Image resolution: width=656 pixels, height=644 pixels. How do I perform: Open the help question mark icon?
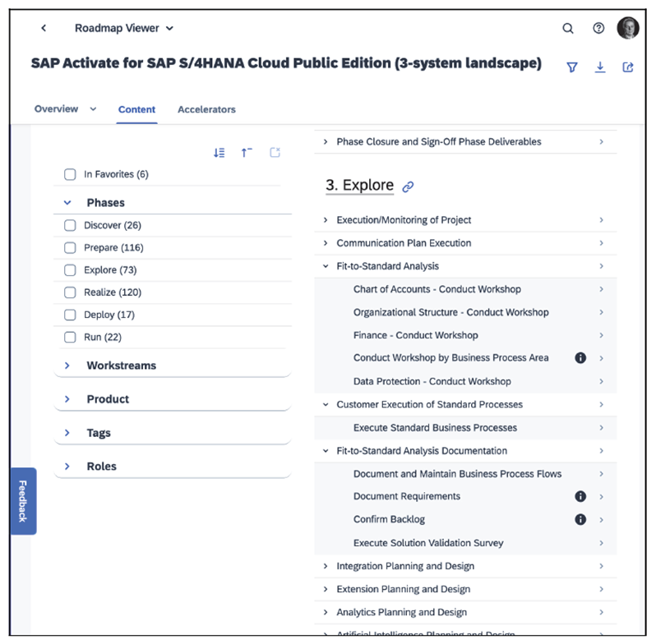598,28
